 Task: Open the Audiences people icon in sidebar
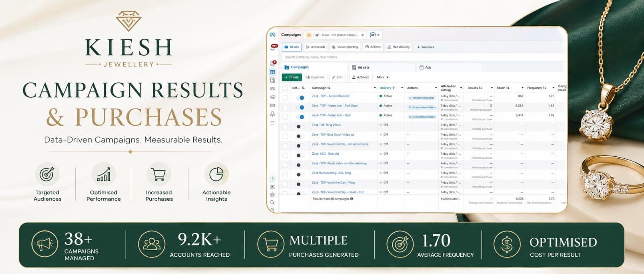coord(272,89)
